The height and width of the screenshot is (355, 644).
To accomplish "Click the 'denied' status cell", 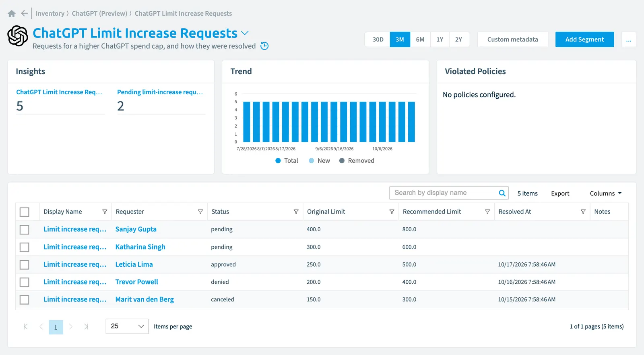I will (220, 282).
